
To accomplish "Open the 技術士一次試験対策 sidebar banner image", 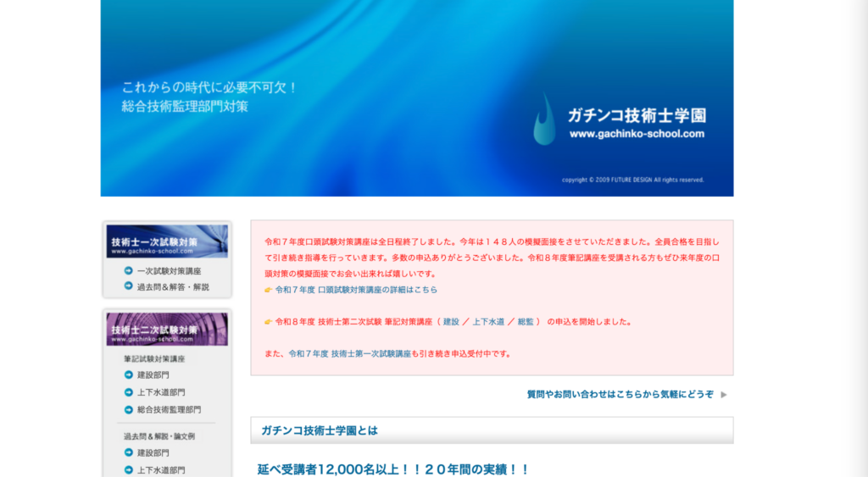I will [x=167, y=241].
